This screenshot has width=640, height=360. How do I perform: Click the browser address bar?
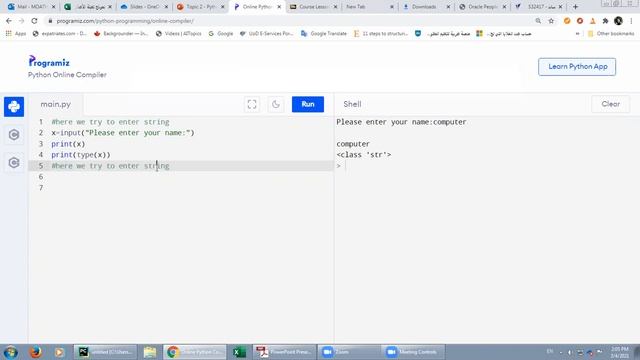pos(286,21)
